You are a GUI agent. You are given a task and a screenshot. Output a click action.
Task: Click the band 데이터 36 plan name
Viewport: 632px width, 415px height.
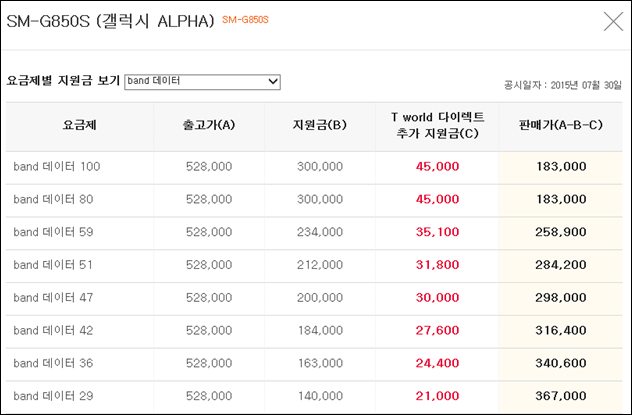point(53,363)
